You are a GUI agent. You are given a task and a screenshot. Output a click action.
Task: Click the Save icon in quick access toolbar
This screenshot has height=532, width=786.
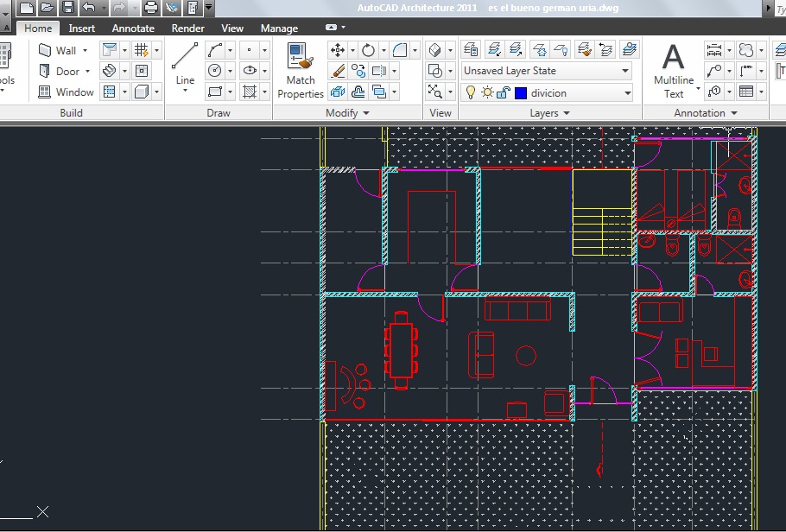(69, 7)
